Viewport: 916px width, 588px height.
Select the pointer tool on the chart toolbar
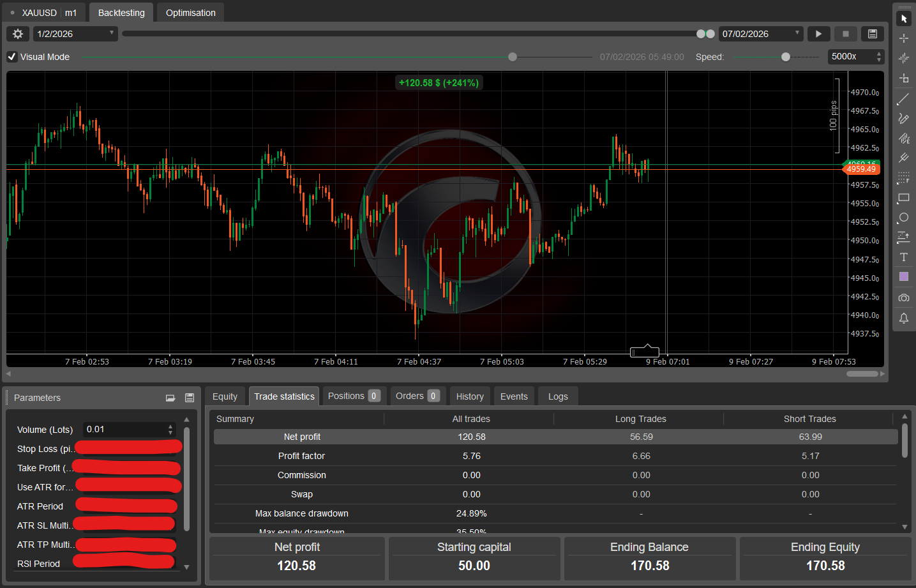903,18
